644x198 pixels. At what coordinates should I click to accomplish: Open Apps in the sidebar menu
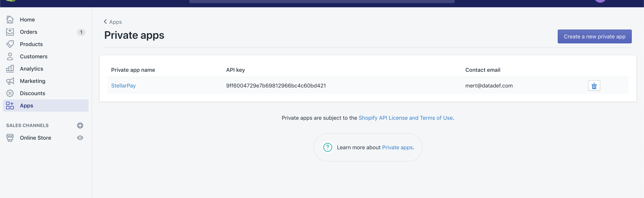(26, 106)
